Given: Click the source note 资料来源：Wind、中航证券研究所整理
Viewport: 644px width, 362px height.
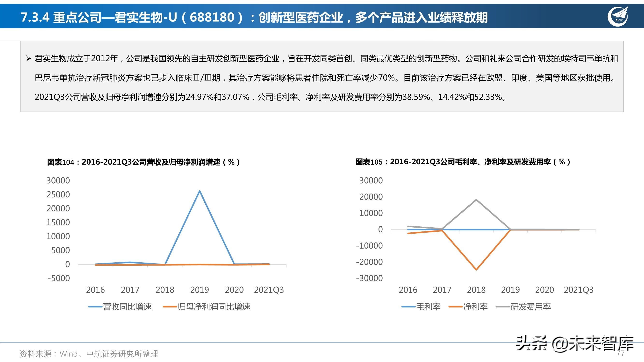Looking at the screenshot, I should click(89, 354).
